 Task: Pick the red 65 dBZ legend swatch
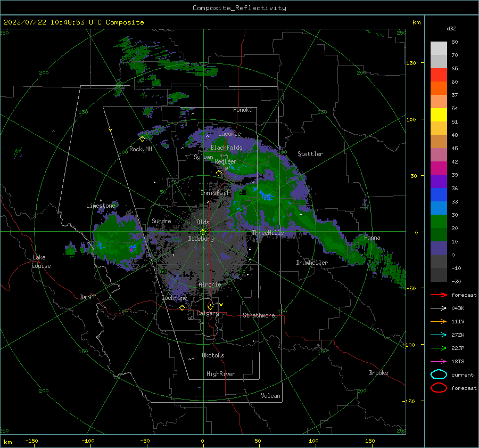(x=439, y=75)
